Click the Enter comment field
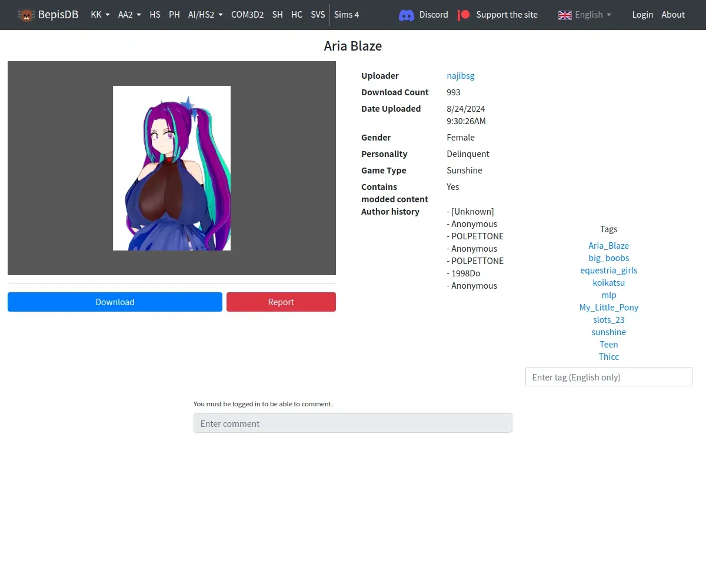Screen dimensions: 706x588 click(x=353, y=423)
